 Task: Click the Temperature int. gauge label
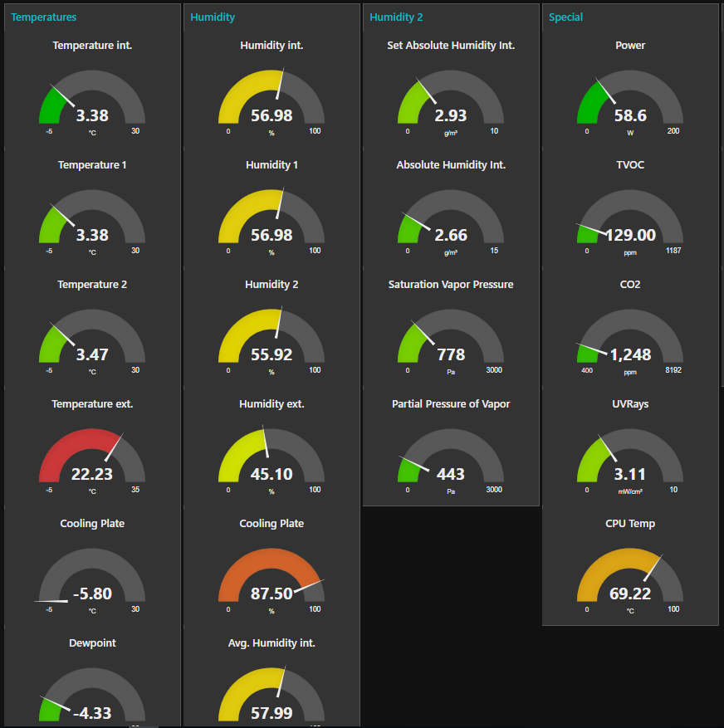92,46
